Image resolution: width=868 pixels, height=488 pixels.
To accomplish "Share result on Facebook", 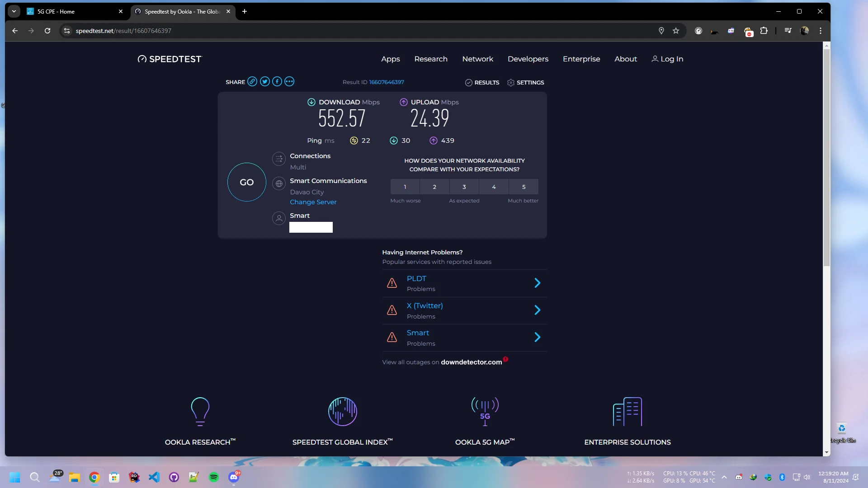I will tap(277, 81).
